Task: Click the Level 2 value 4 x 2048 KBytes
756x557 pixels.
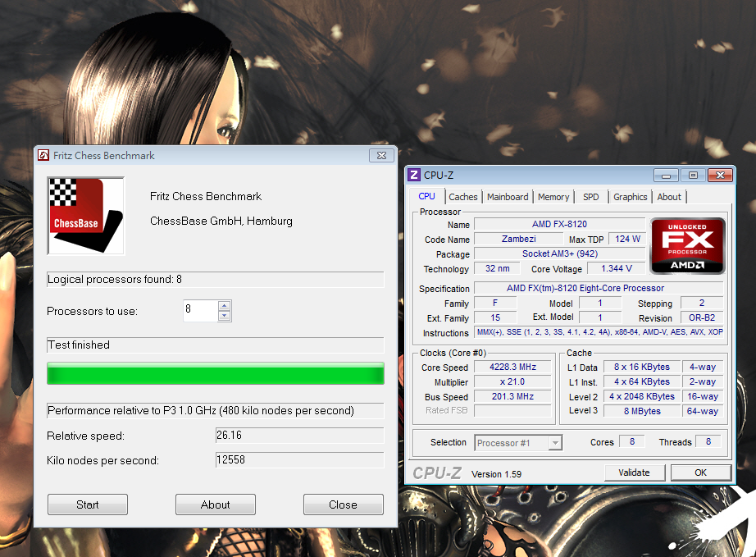Action: tap(642, 396)
